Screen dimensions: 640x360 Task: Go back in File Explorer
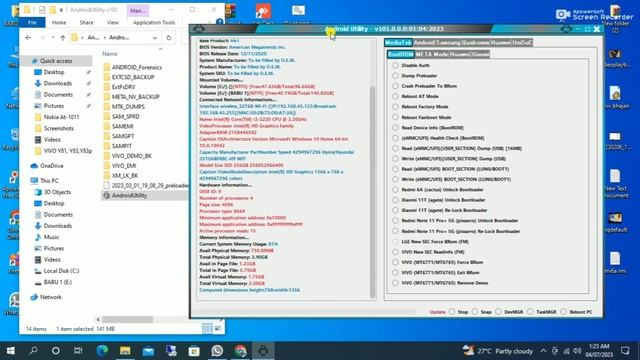coord(28,38)
